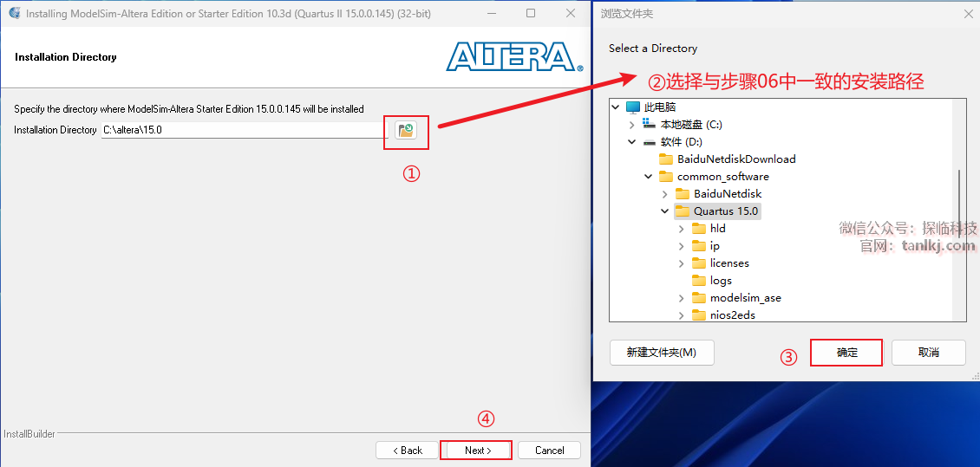Image resolution: width=980 pixels, height=467 pixels.
Task: Expand the nios2eds folder
Action: click(682, 315)
